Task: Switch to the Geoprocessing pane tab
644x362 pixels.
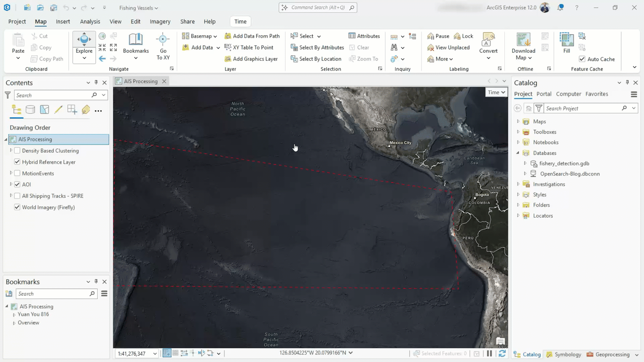Action: 608,354
